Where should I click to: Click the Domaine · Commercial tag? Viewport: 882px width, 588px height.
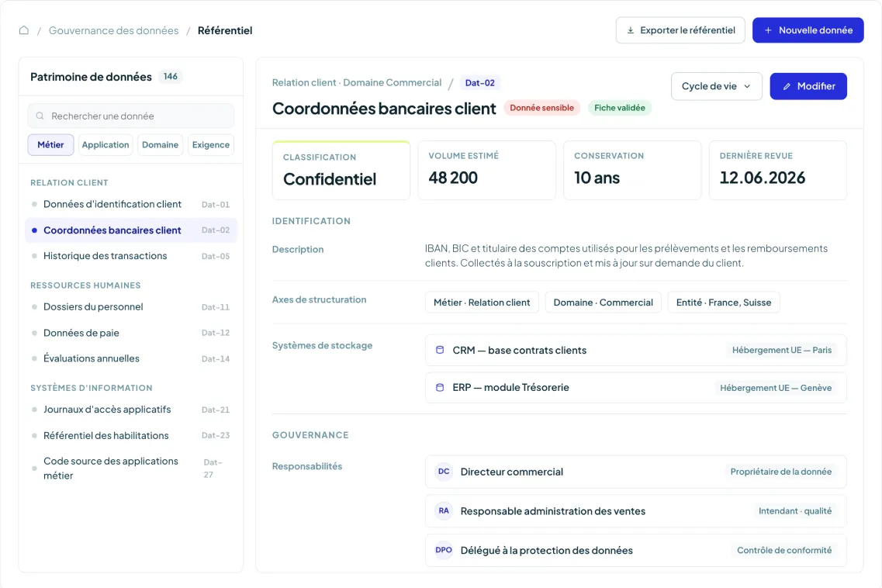pyautogui.click(x=603, y=303)
